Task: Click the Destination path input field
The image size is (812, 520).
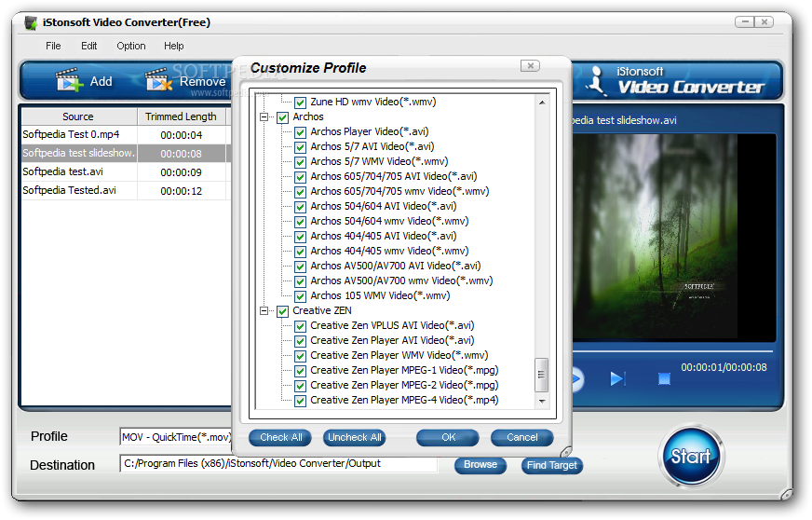Action: coord(278,463)
